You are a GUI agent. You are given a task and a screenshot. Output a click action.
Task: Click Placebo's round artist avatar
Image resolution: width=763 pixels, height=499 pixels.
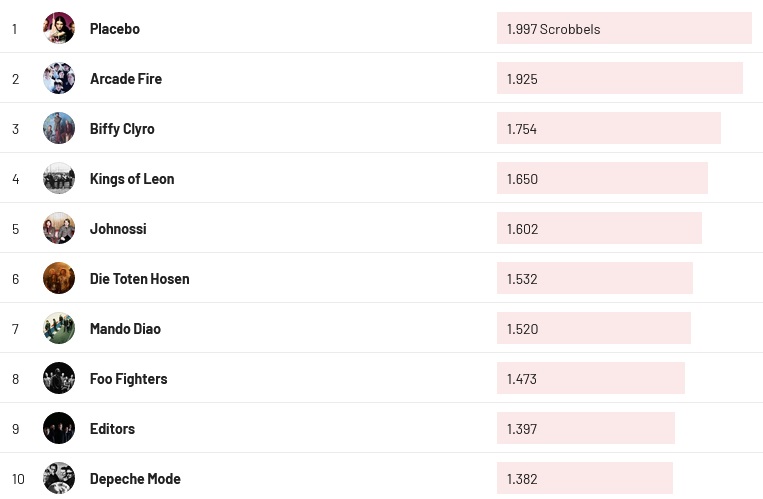point(59,28)
